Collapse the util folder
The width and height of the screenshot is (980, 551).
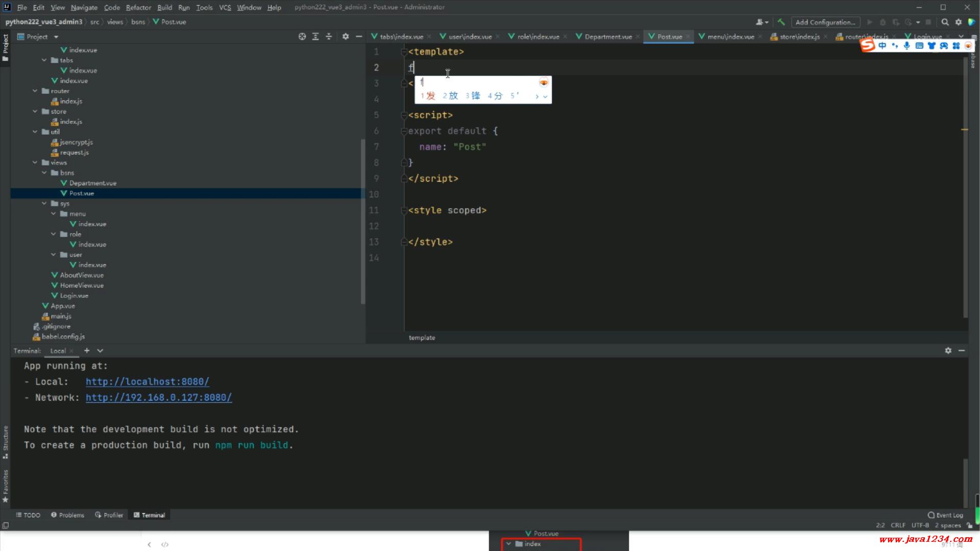[x=35, y=132]
